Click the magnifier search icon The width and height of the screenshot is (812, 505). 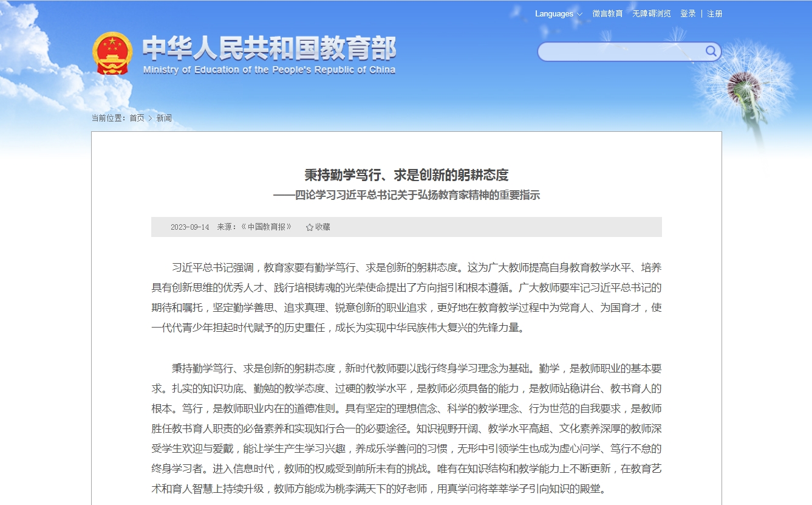click(711, 52)
